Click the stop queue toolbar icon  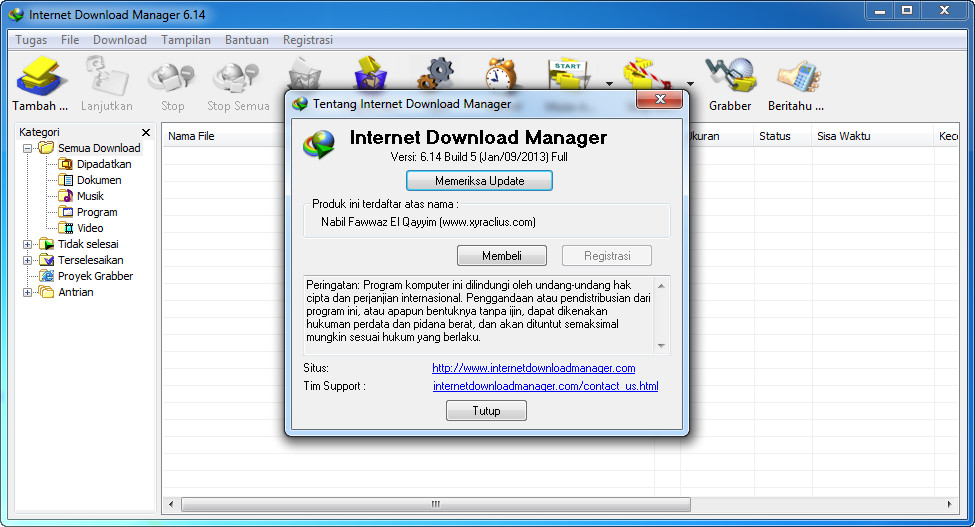pos(647,75)
